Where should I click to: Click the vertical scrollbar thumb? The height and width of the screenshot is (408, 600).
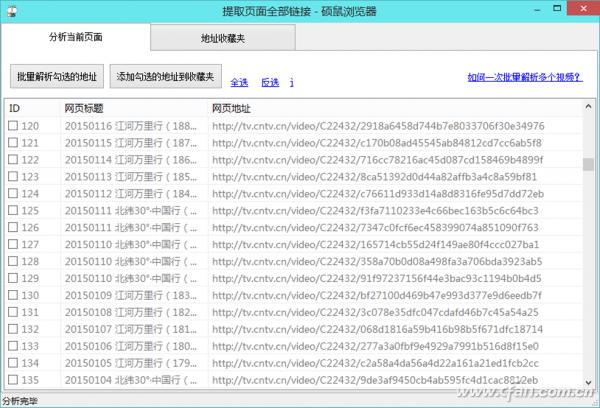[588, 164]
